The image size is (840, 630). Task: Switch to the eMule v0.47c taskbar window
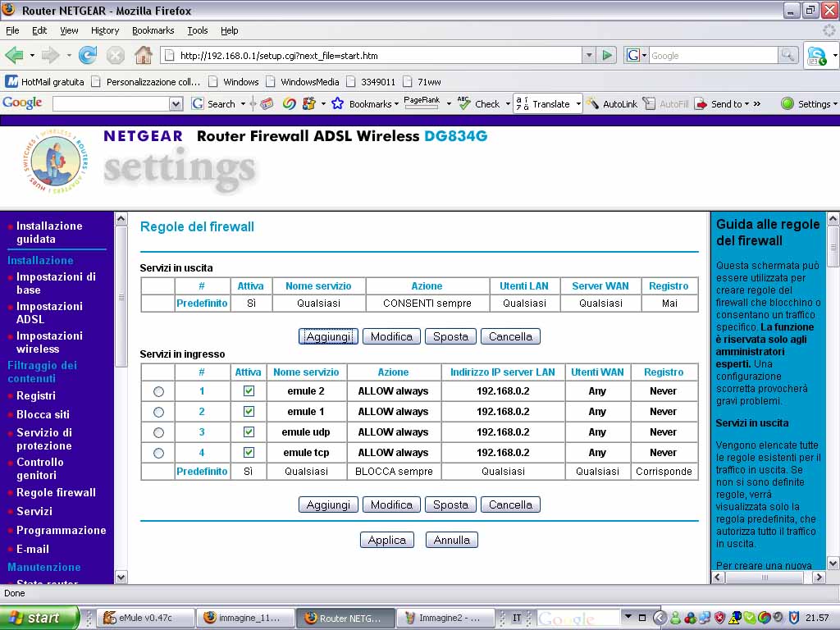coord(146,618)
